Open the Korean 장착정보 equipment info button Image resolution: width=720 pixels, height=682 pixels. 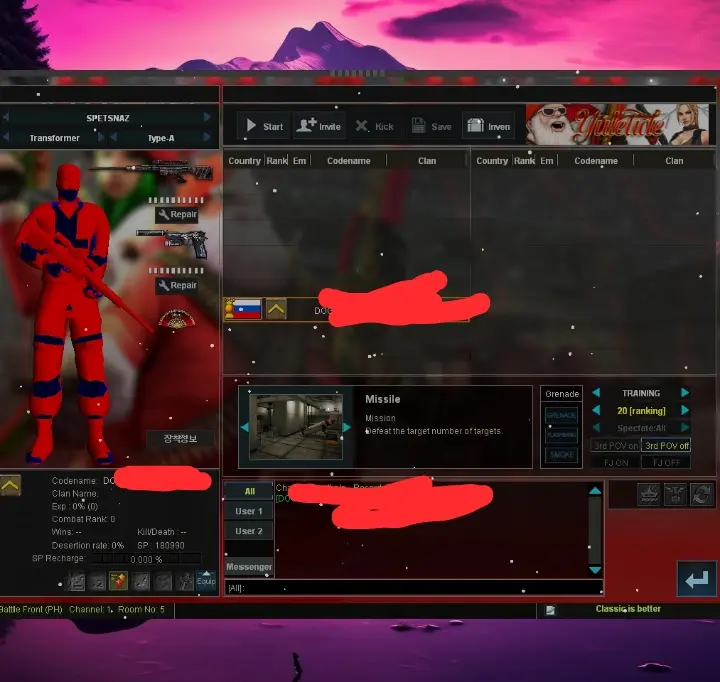(x=180, y=439)
